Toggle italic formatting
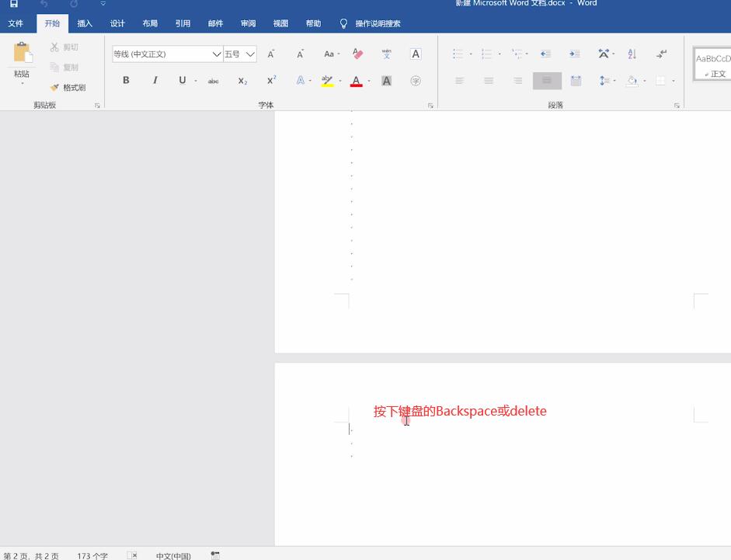The height and width of the screenshot is (560, 731). point(155,80)
